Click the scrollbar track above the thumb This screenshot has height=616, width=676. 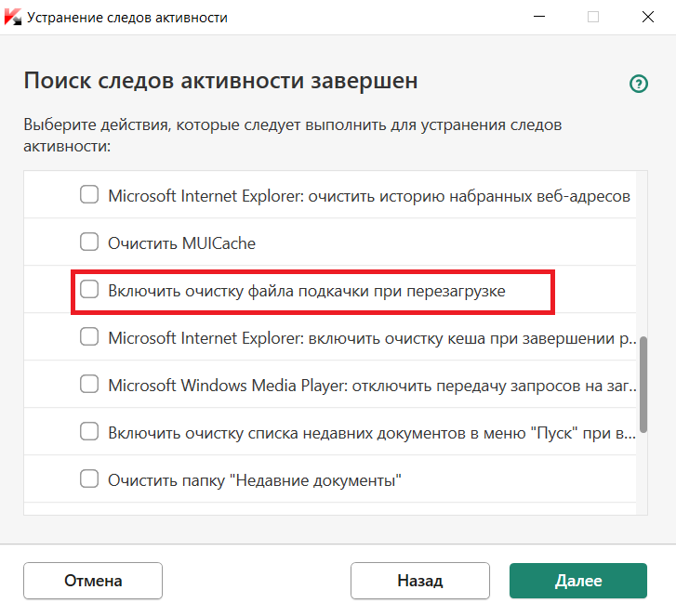click(643, 251)
